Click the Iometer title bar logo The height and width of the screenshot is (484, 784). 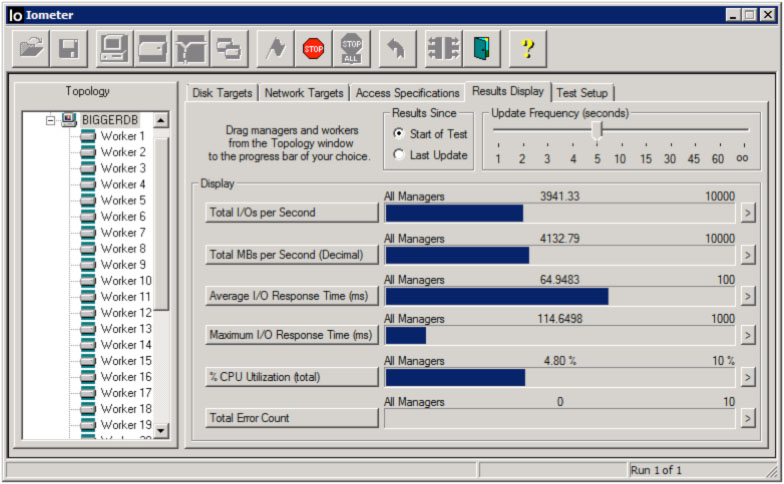click(16, 16)
